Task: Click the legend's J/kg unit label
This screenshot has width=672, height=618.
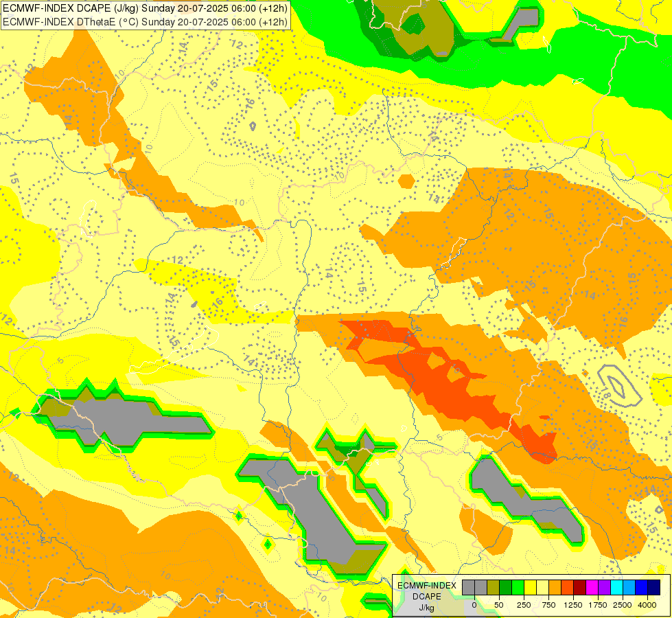Action: [x=427, y=608]
